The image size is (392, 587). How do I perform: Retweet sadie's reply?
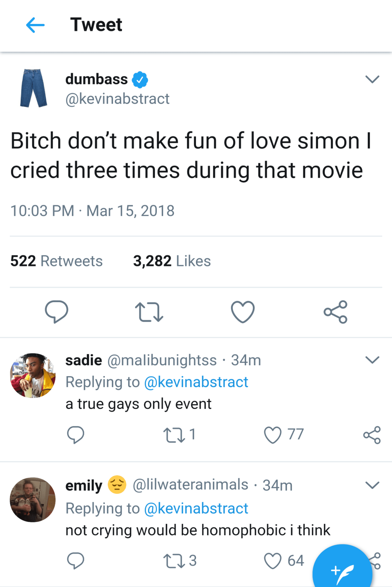point(174,435)
